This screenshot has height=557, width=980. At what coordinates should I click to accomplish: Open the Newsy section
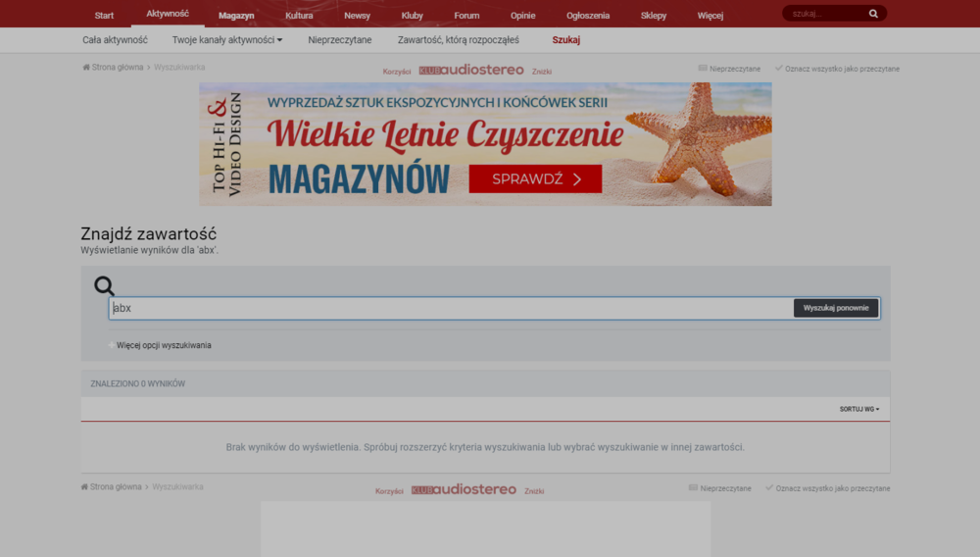357,16
